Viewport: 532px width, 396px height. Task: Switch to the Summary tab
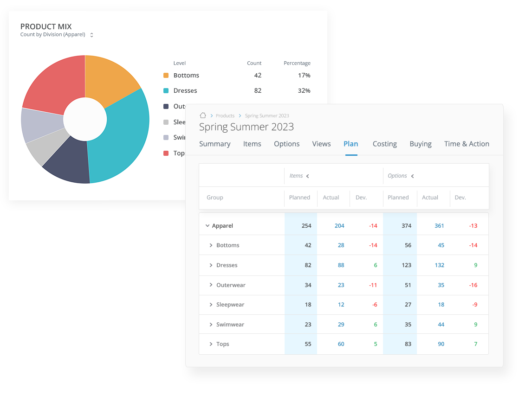point(214,144)
